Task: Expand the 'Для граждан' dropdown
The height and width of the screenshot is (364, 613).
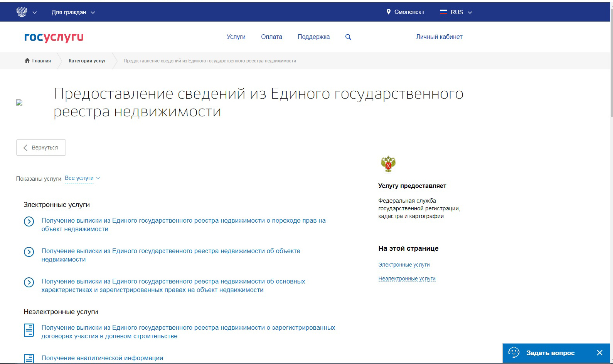Action: [x=73, y=12]
